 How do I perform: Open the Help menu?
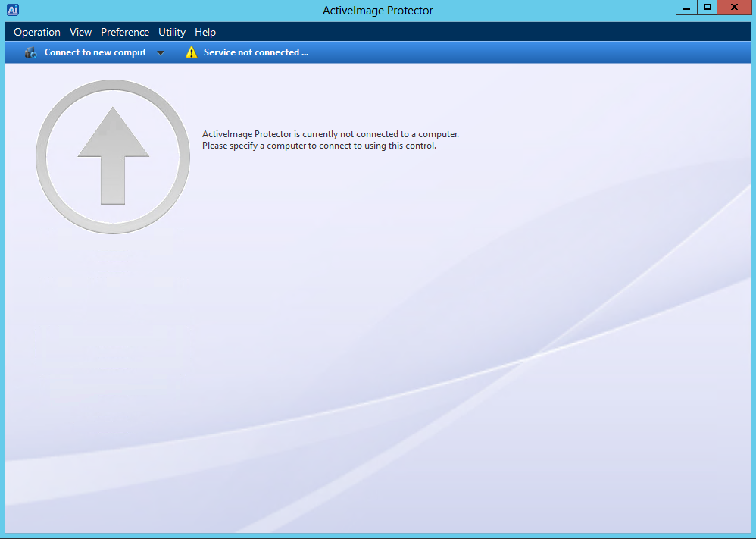[x=205, y=32]
